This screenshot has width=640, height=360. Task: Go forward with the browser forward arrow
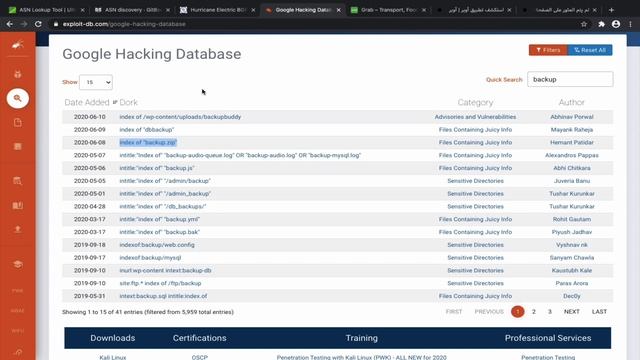pos(24,24)
